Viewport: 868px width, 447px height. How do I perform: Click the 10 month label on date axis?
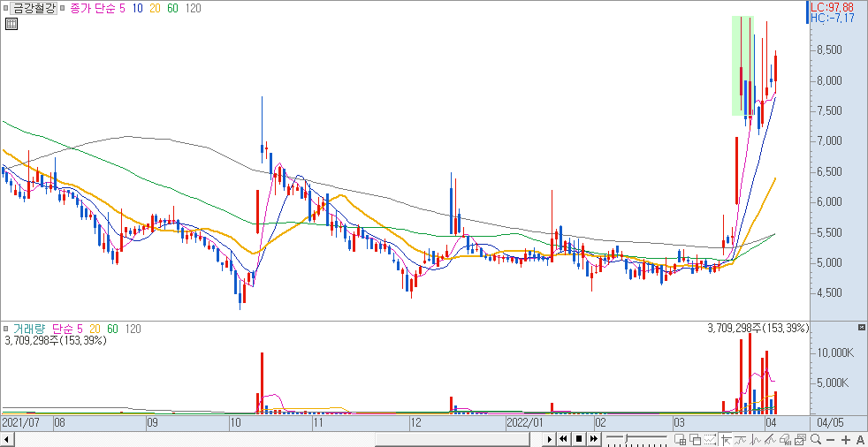coord(237,423)
